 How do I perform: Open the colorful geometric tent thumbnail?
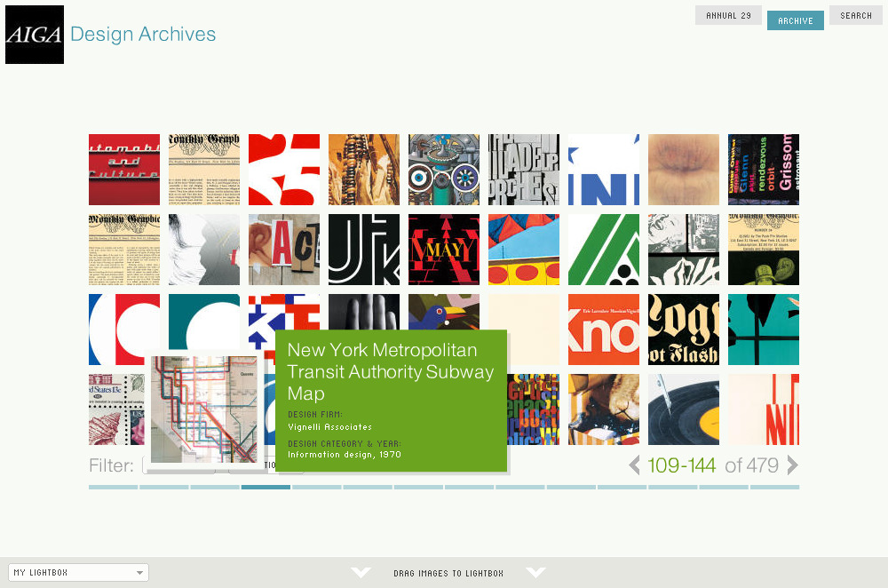pyautogui.click(x=523, y=250)
